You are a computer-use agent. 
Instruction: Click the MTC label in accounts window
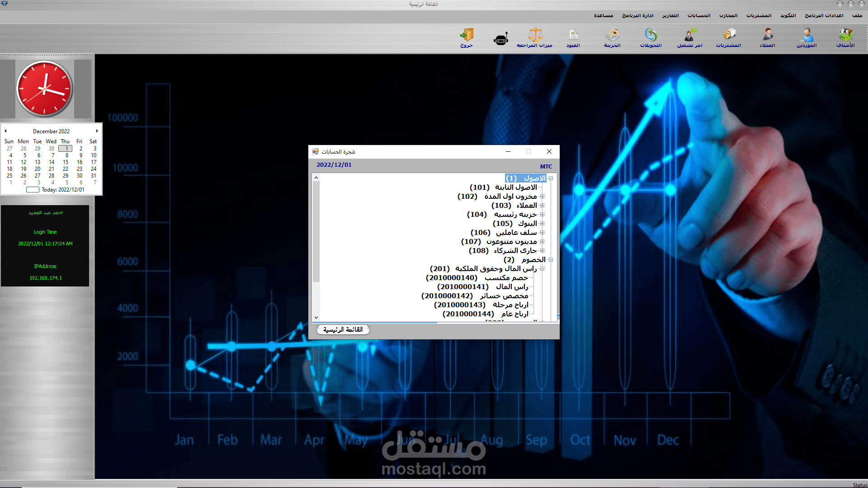pyautogui.click(x=546, y=167)
